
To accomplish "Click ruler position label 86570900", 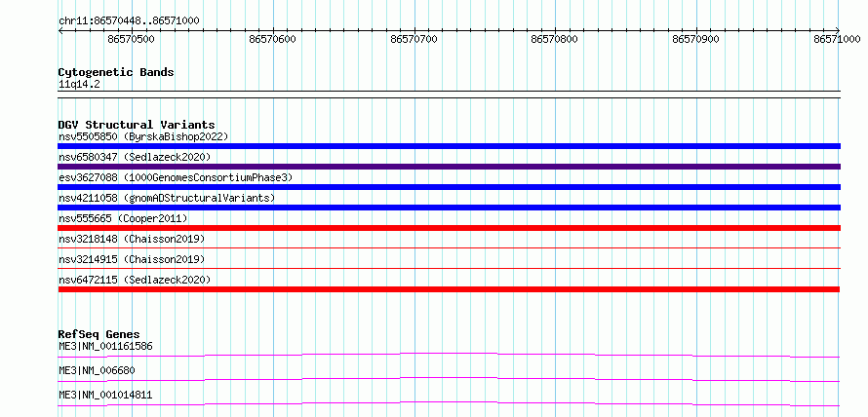I will 695,39.
